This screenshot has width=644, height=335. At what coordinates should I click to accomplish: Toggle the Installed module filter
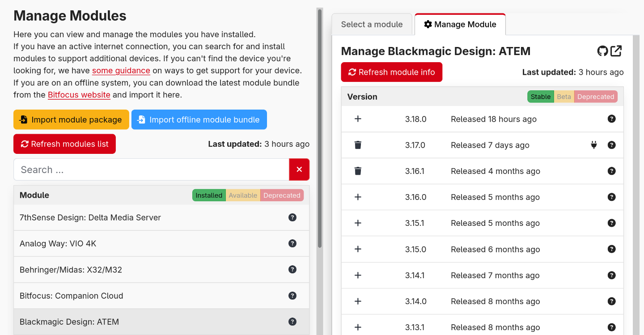(x=209, y=195)
